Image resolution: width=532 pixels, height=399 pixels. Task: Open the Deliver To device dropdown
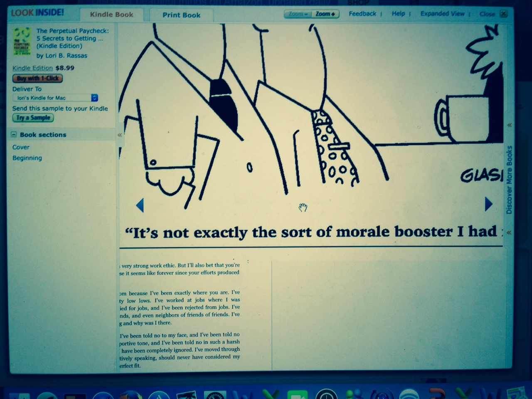pos(55,98)
